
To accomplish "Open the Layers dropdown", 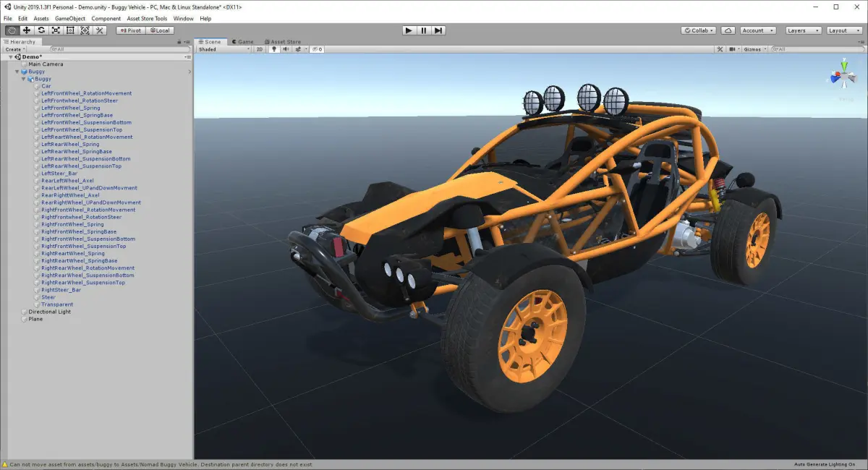I will click(804, 30).
